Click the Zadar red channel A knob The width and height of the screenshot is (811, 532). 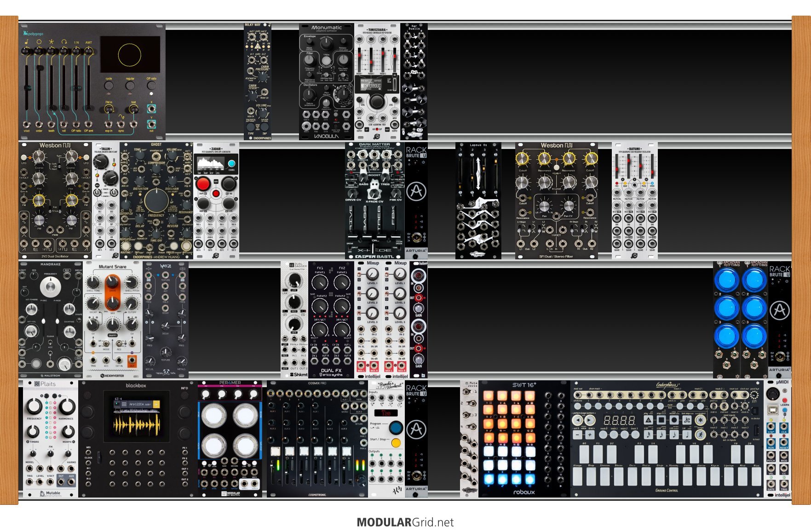(203, 184)
